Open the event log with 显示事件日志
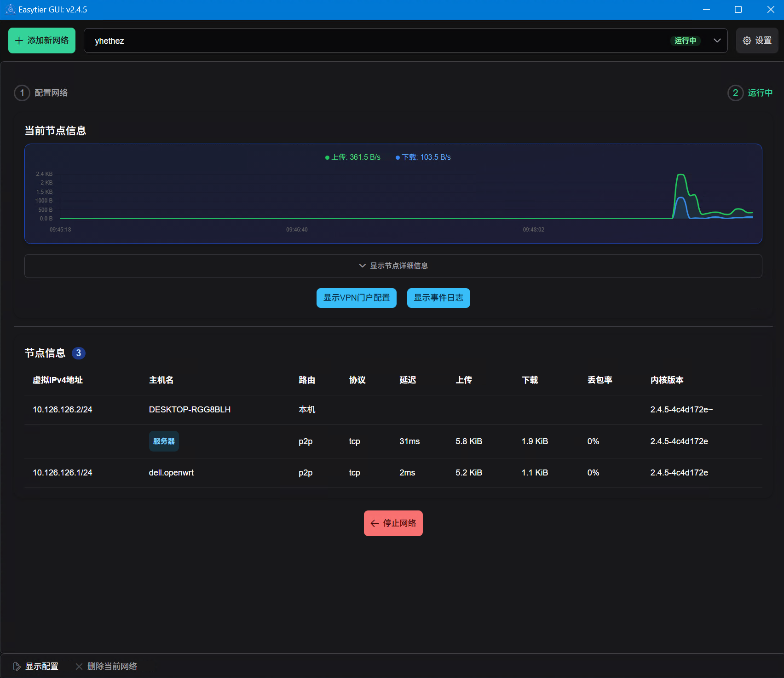Viewport: 784px width, 678px height. click(x=438, y=298)
